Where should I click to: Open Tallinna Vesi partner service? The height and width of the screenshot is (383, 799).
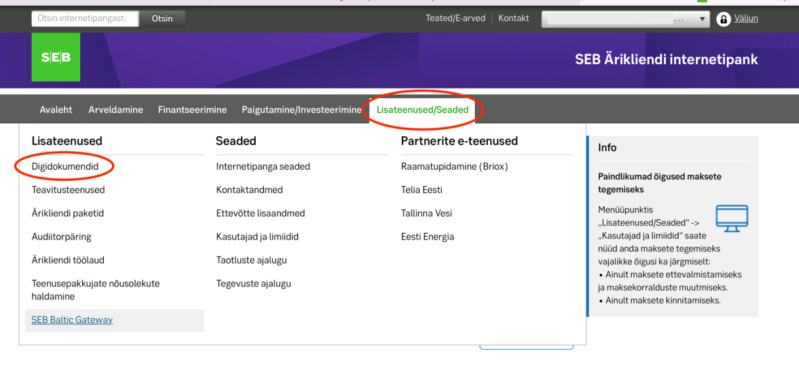pos(427,213)
